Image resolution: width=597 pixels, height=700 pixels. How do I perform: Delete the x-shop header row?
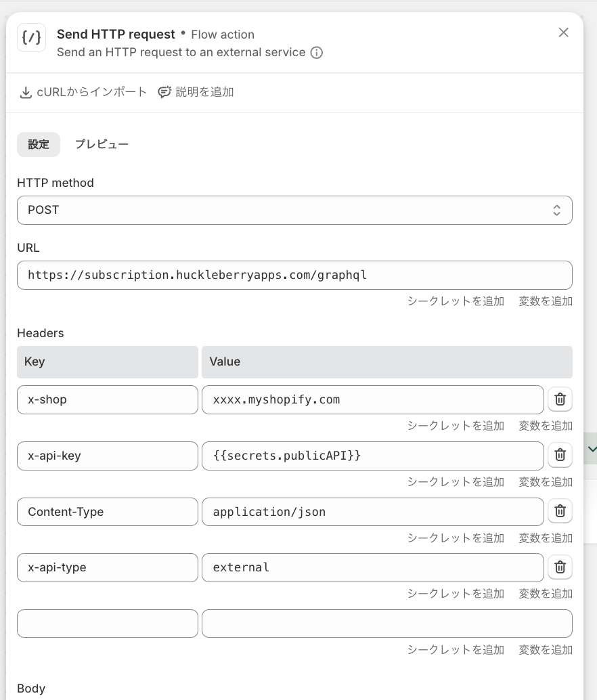(x=560, y=399)
